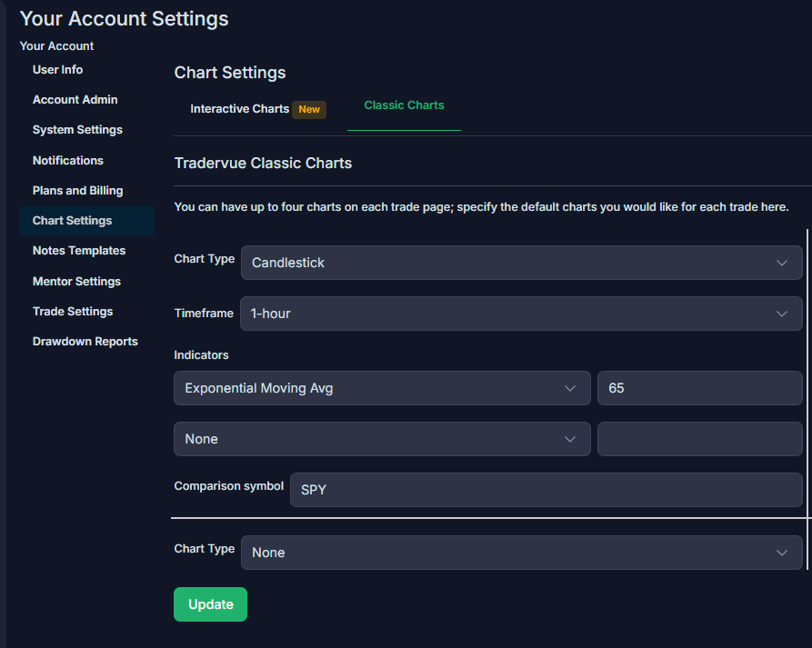Switch to the Classic Charts tab
The height and width of the screenshot is (648, 812).
click(404, 105)
